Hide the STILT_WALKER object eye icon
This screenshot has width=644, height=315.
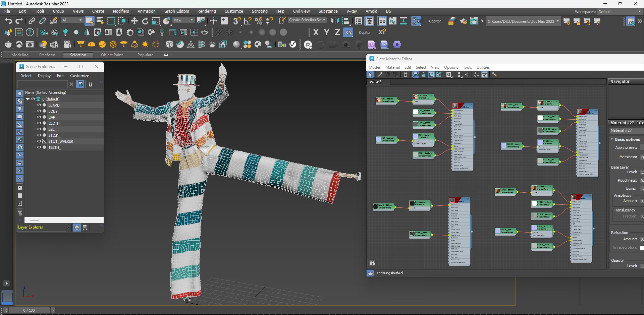[39, 141]
